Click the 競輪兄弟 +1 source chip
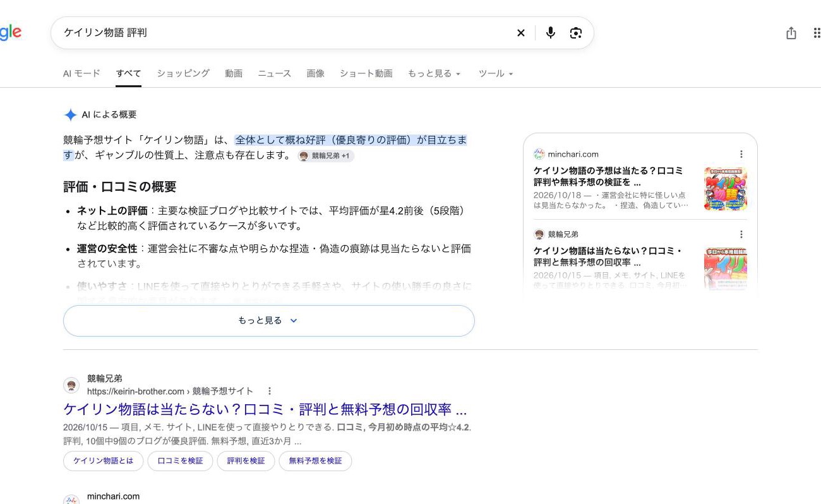Viewport: 821px width, 504px height. point(326,156)
